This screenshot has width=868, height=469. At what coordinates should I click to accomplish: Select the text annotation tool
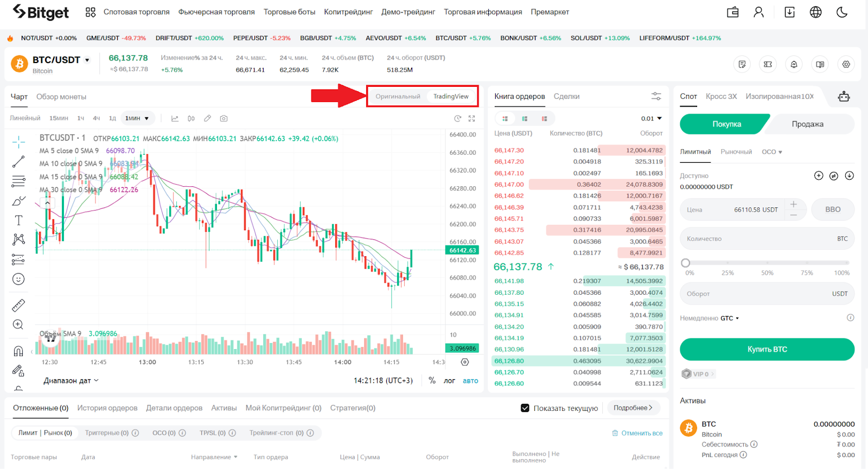[x=18, y=220]
